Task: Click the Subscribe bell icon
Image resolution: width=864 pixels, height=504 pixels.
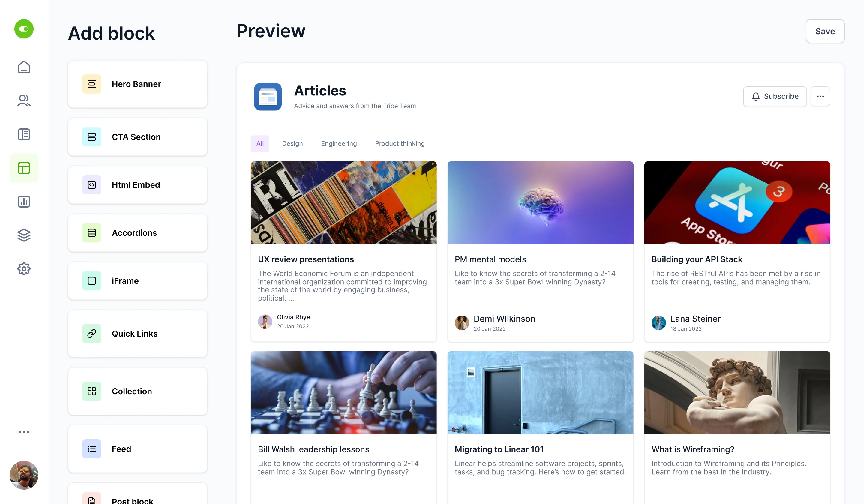Action: 757,96
